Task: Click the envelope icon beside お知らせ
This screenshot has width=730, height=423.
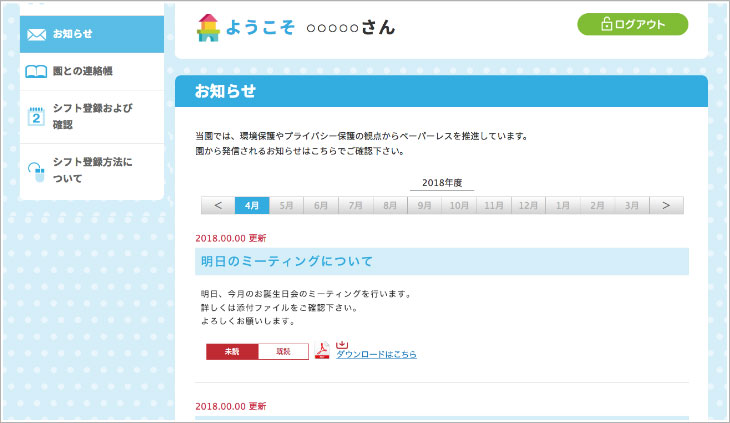Action: point(37,35)
